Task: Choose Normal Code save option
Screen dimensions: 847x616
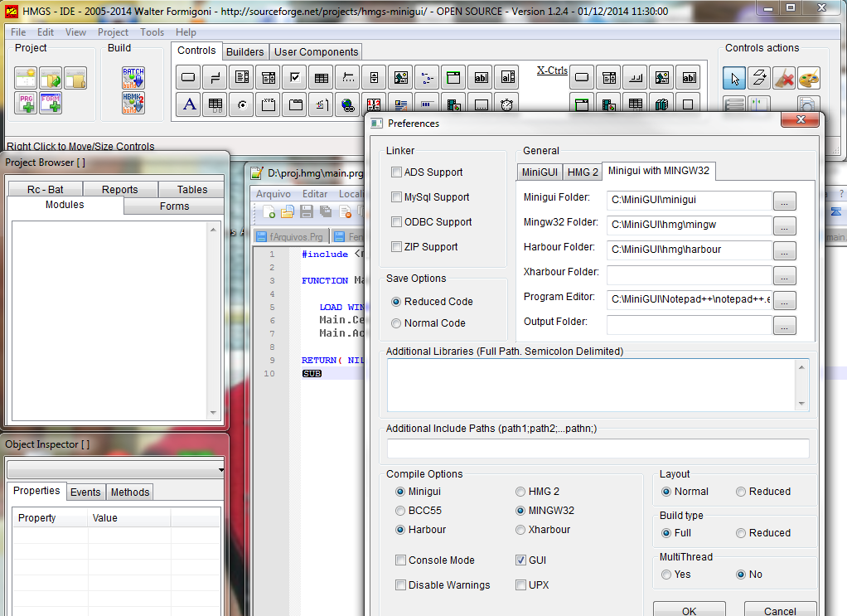Action: 397,323
